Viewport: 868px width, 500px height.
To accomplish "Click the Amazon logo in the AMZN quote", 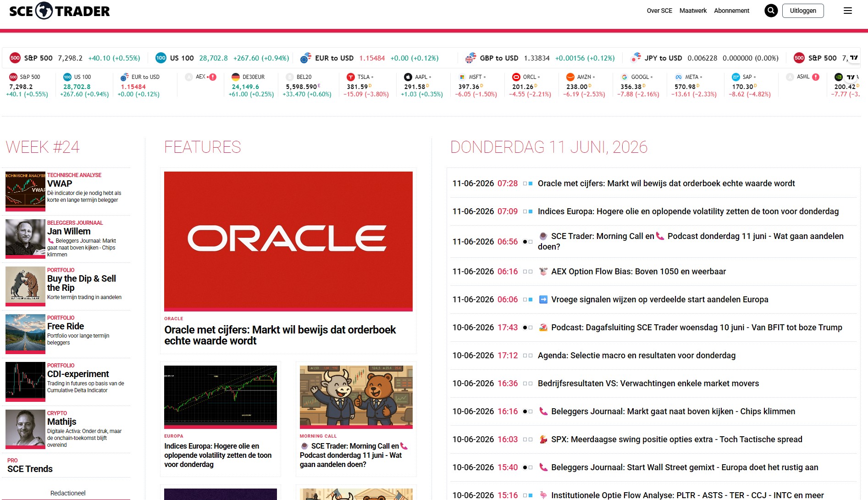I will click(570, 77).
